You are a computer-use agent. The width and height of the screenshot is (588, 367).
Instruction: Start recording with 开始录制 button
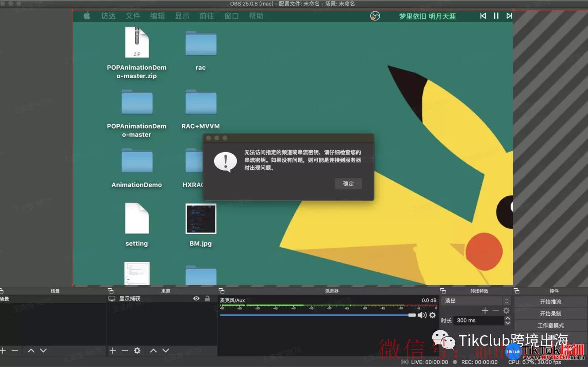550,313
